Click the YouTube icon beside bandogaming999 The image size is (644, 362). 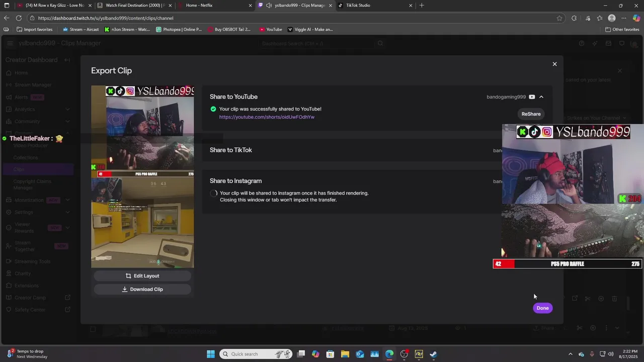[532, 97]
